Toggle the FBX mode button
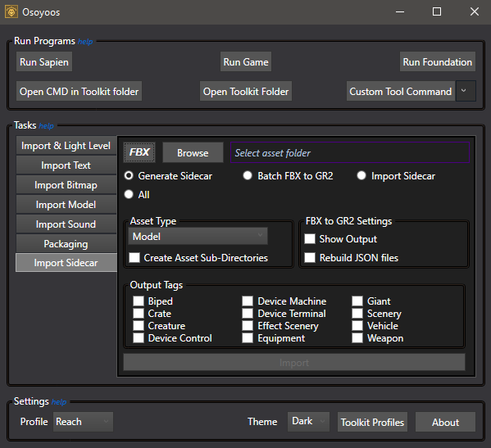 pos(139,152)
